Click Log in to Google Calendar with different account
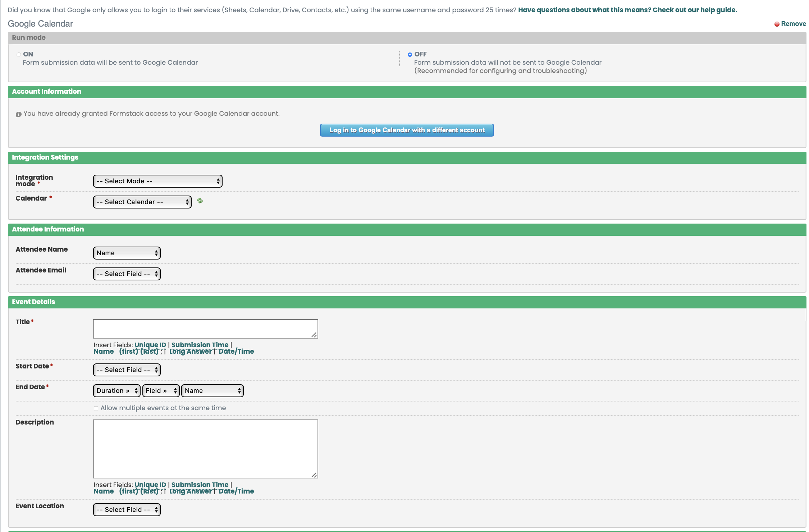 (406, 130)
